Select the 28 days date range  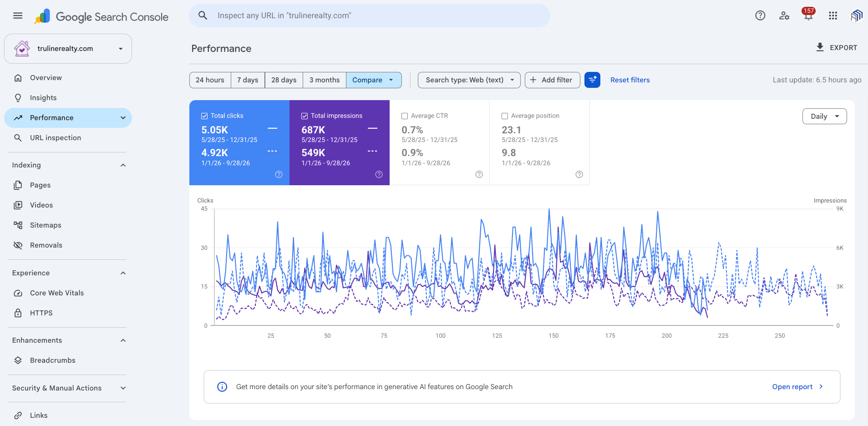point(284,80)
